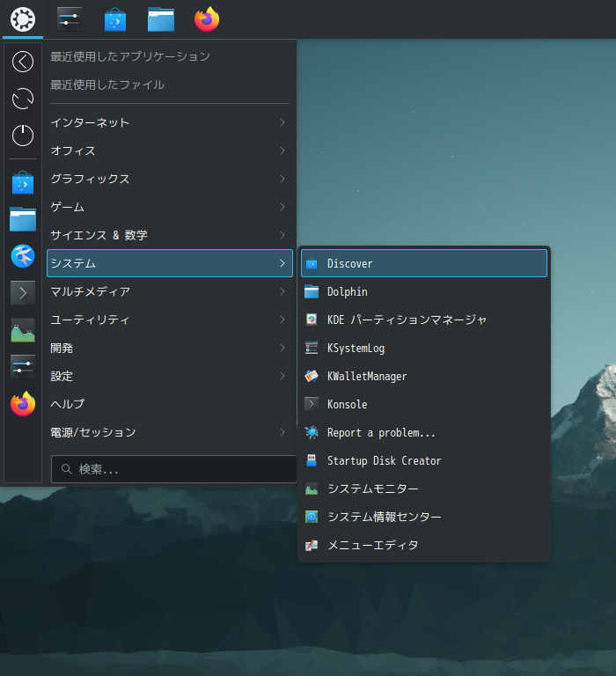616x676 pixels.
Task: Open the KDE application launcher icon
Action: click(22, 19)
